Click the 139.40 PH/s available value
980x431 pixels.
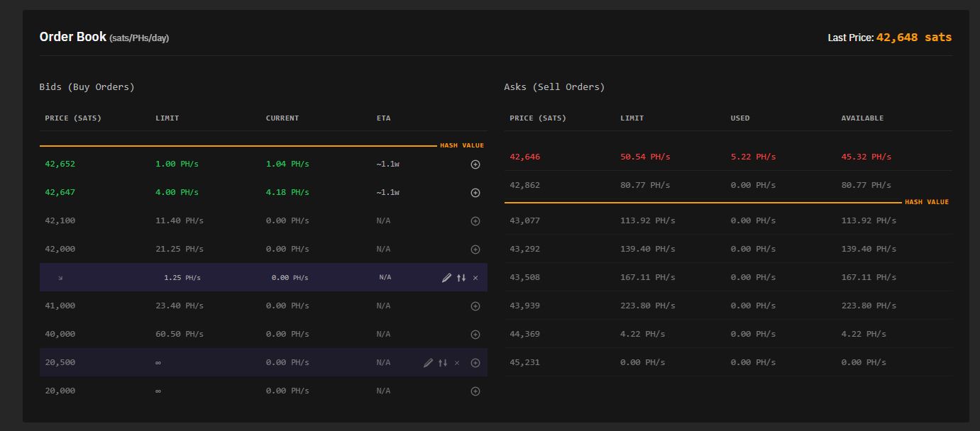tap(869, 249)
